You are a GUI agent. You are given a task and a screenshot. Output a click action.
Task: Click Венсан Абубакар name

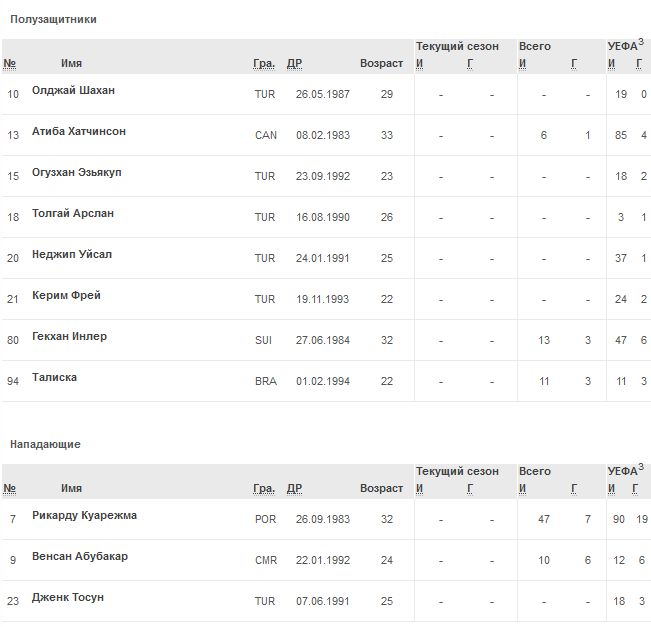tap(80, 557)
